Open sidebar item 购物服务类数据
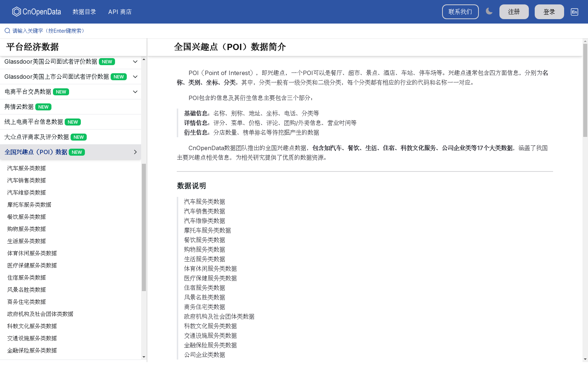 click(x=26, y=229)
